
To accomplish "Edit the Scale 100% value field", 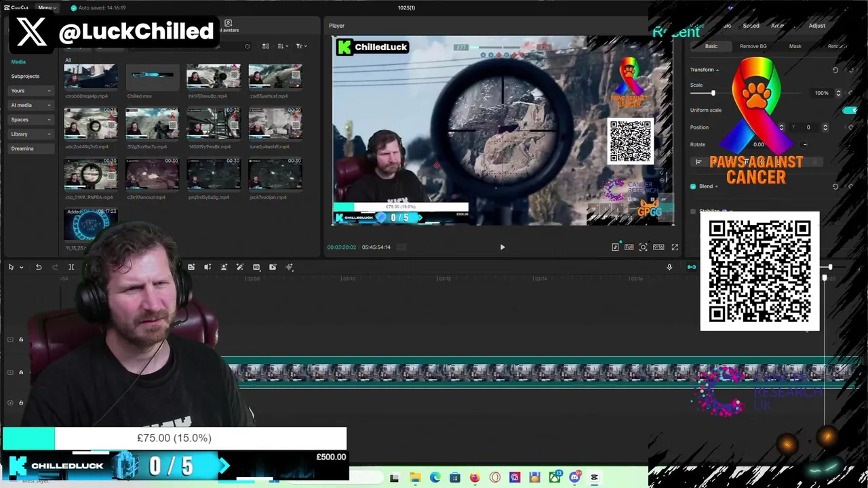I will [x=822, y=93].
